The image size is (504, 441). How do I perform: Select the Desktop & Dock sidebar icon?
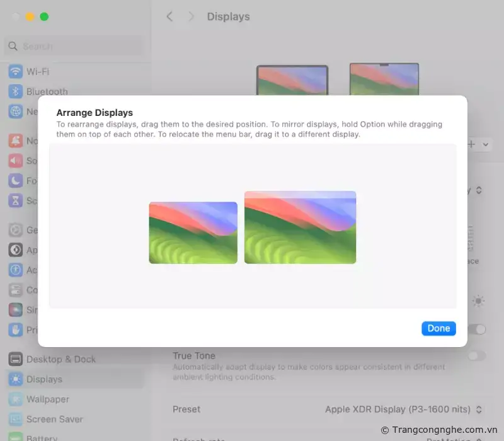(15, 359)
